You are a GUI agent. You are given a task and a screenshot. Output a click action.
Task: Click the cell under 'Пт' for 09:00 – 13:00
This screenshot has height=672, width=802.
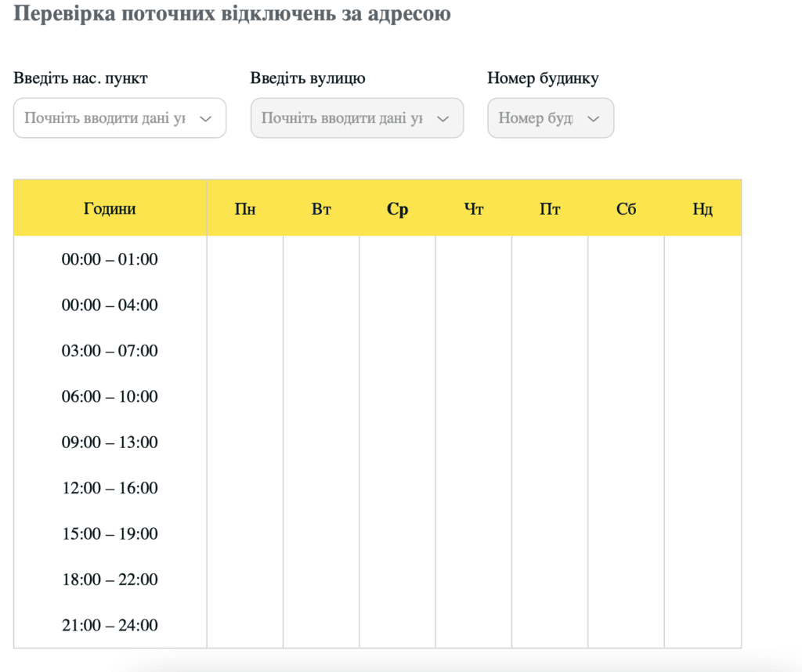click(x=550, y=443)
